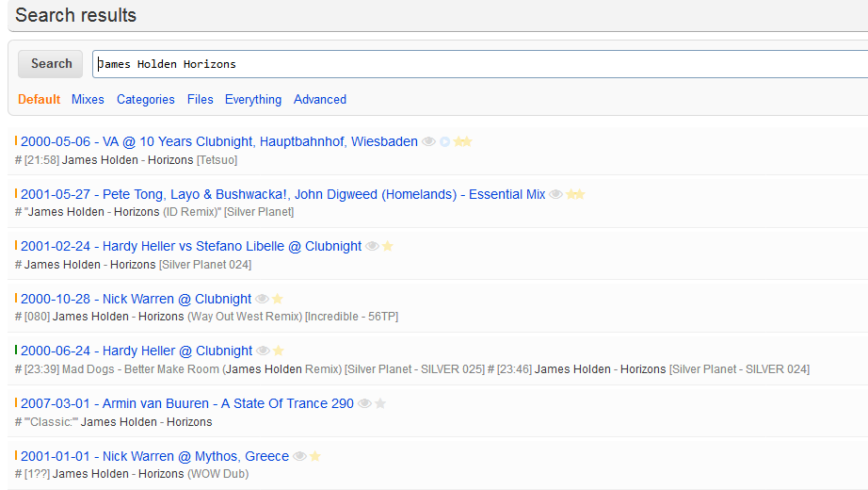The image size is (868, 490).
Task: Click the star rating on the Wiesbaden result
Action: click(462, 141)
